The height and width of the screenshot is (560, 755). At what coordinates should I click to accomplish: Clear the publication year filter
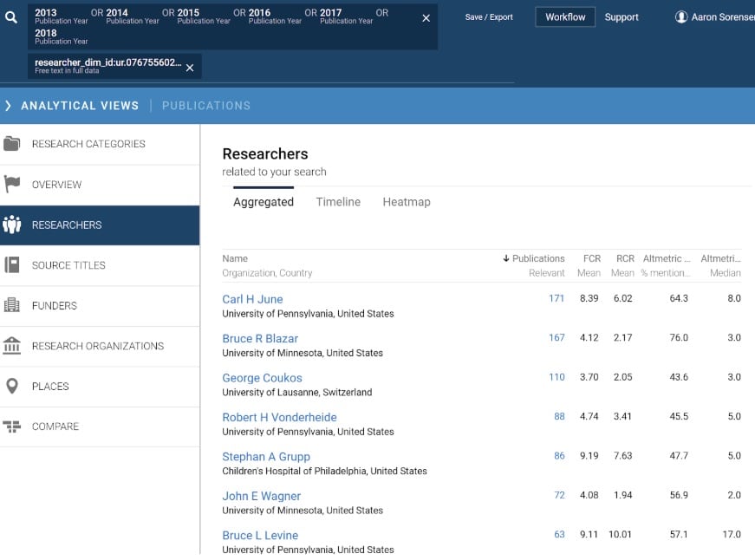426,18
